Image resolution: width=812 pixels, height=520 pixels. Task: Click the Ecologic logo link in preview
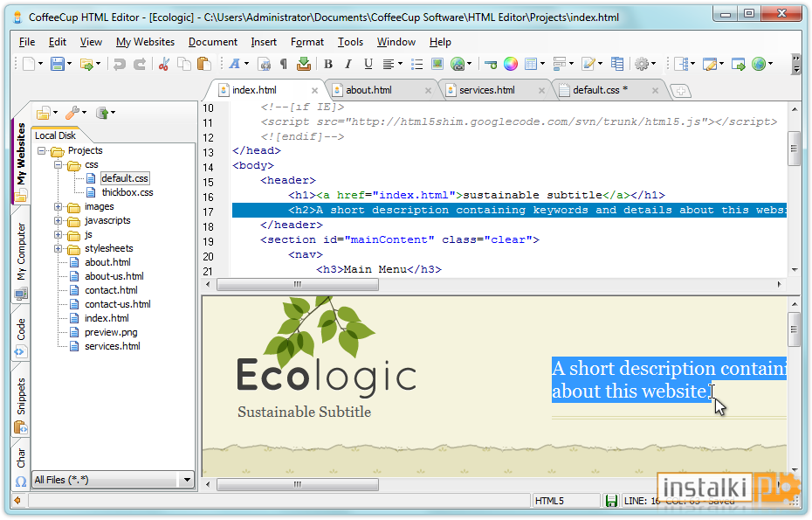327,377
